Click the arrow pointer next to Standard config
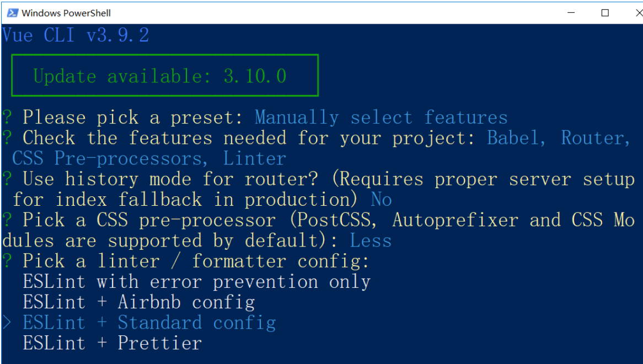643x364 pixels. tap(7, 323)
